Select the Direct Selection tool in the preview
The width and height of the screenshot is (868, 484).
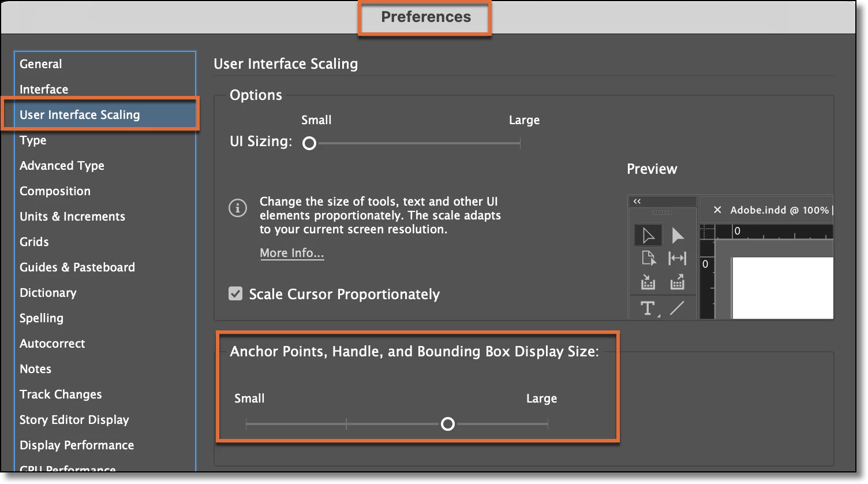(x=678, y=235)
